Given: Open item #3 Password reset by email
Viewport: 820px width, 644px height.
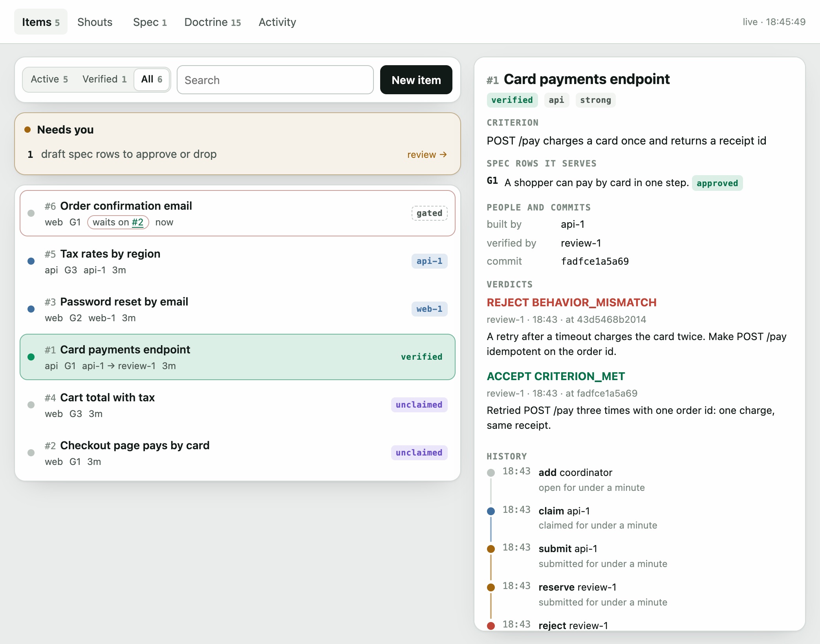Looking at the screenshot, I should click(238, 309).
